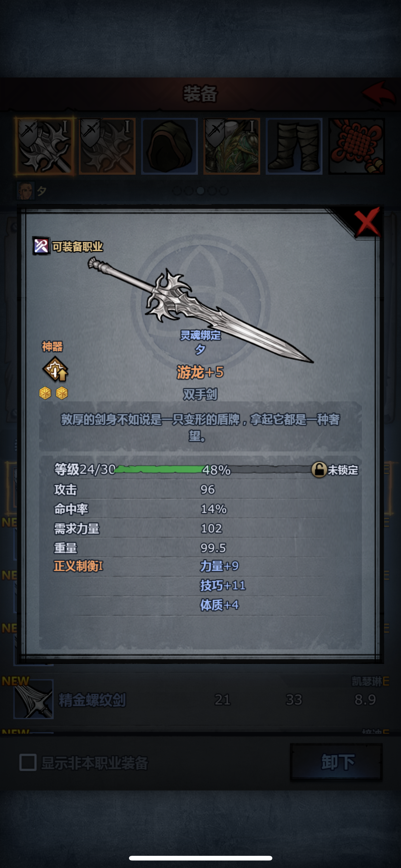Tap the first gold hexagon star gem
This screenshot has width=401, height=868.
click(x=45, y=393)
